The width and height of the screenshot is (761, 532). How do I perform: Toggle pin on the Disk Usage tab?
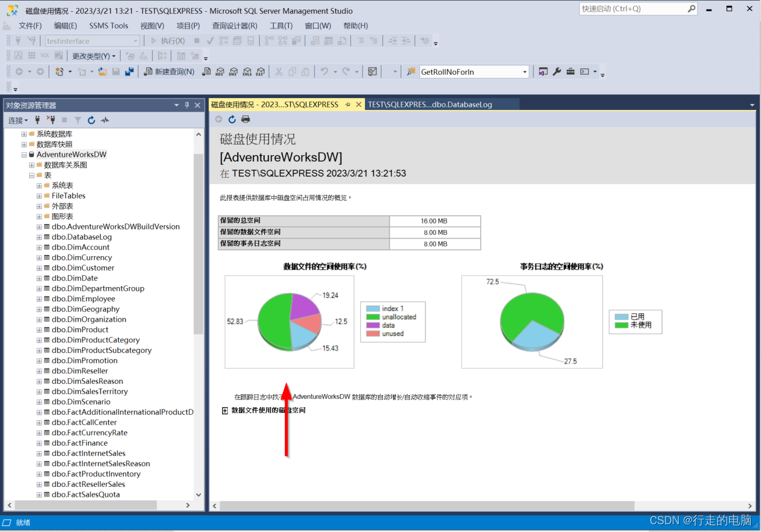pyautogui.click(x=348, y=105)
